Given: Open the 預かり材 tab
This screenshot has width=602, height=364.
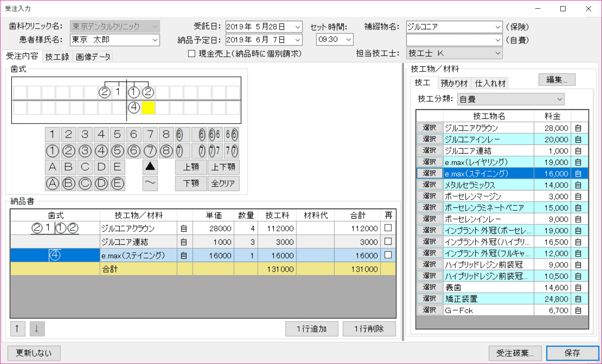Looking at the screenshot, I should point(454,83).
